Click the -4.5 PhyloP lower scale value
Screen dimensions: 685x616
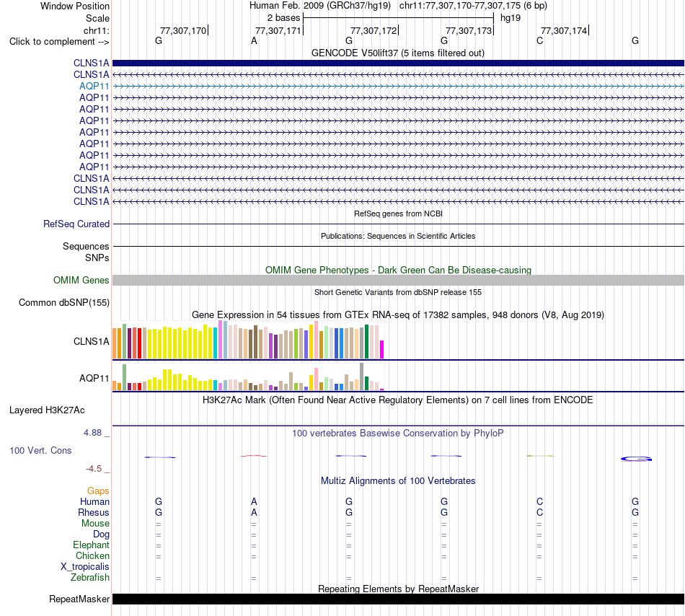[94, 468]
